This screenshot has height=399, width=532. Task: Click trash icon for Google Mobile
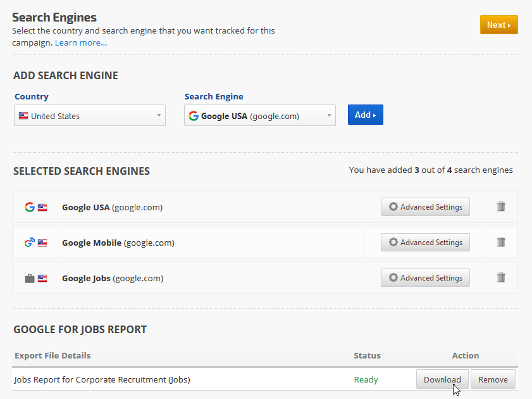point(501,242)
